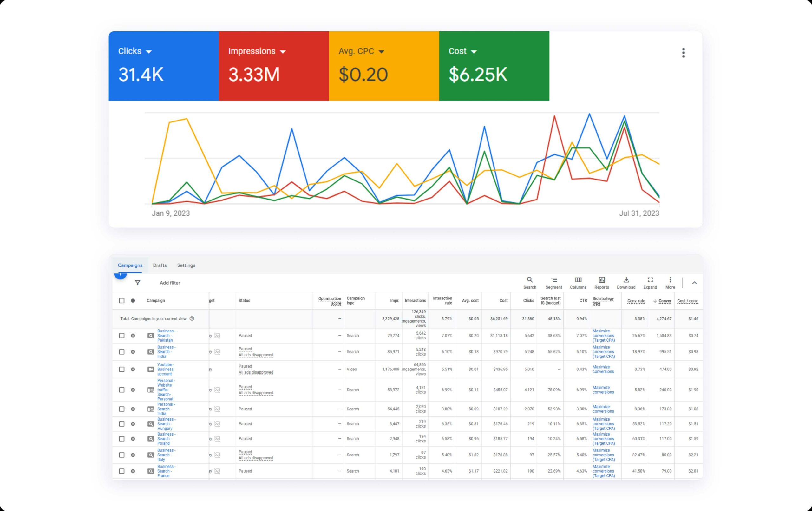Open the Clicks metric dropdown
The height and width of the screenshot is (511, 812).
click(x=149, y=52)
